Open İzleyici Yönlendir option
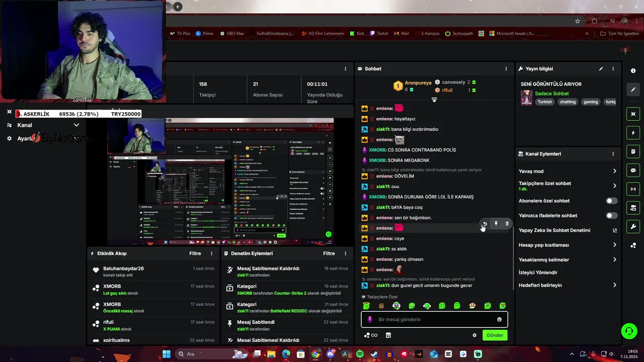 click(x=538, y=273)
